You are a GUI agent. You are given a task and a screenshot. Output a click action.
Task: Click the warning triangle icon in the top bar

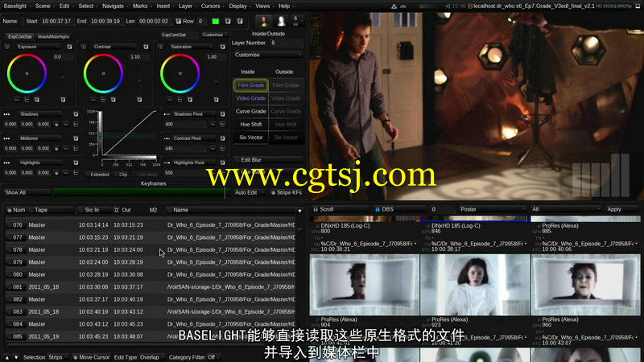(394, 6)
